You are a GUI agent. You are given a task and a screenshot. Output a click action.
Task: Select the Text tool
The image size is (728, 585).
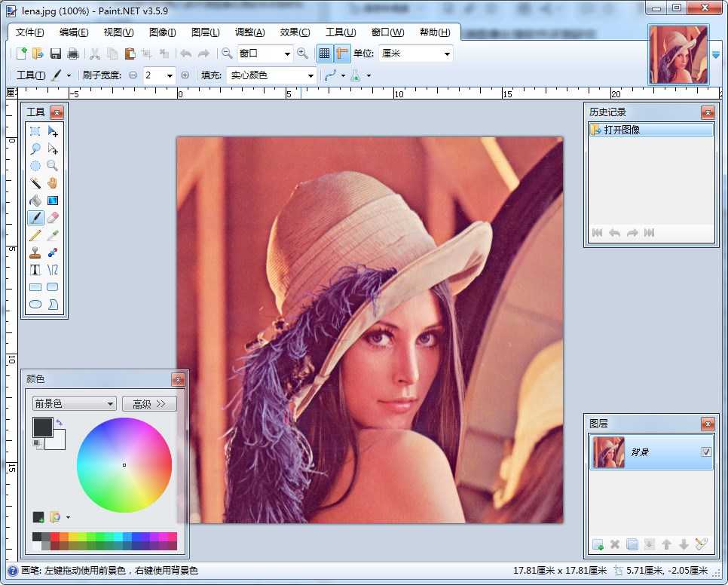point(35,269)
